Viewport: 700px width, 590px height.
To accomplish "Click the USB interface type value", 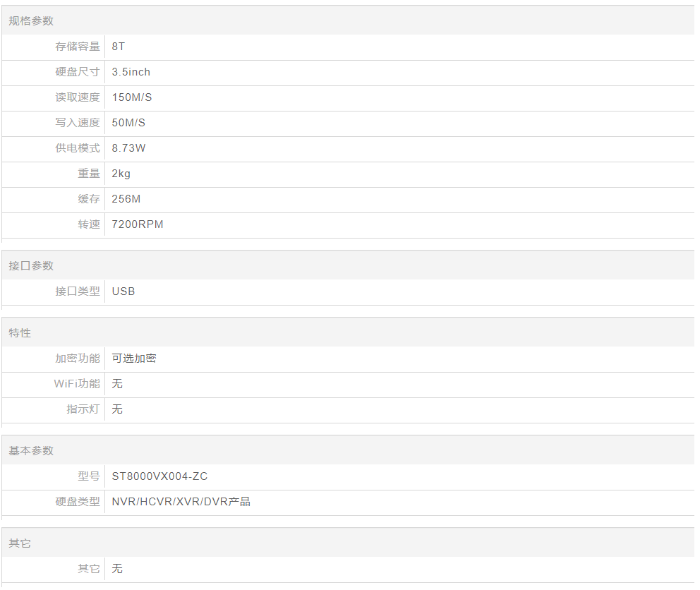I will (x=123, y=291).
